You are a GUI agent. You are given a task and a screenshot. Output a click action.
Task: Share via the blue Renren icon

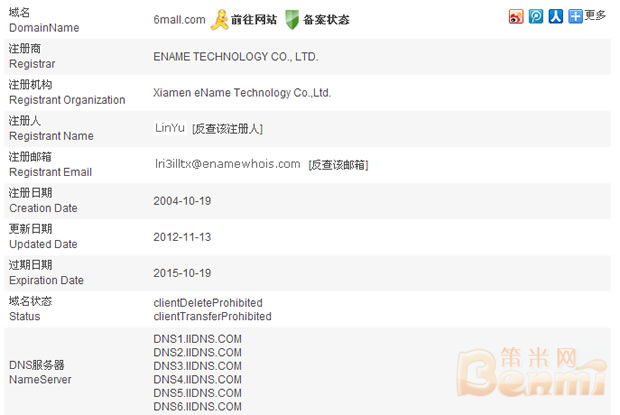click(556, 17)
